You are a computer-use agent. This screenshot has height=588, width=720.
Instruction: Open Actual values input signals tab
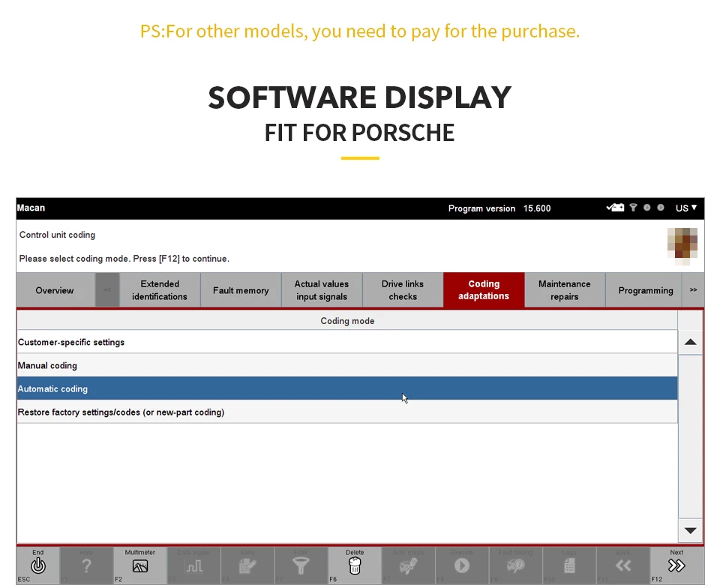pyautogui.click(x=322, y=290)
